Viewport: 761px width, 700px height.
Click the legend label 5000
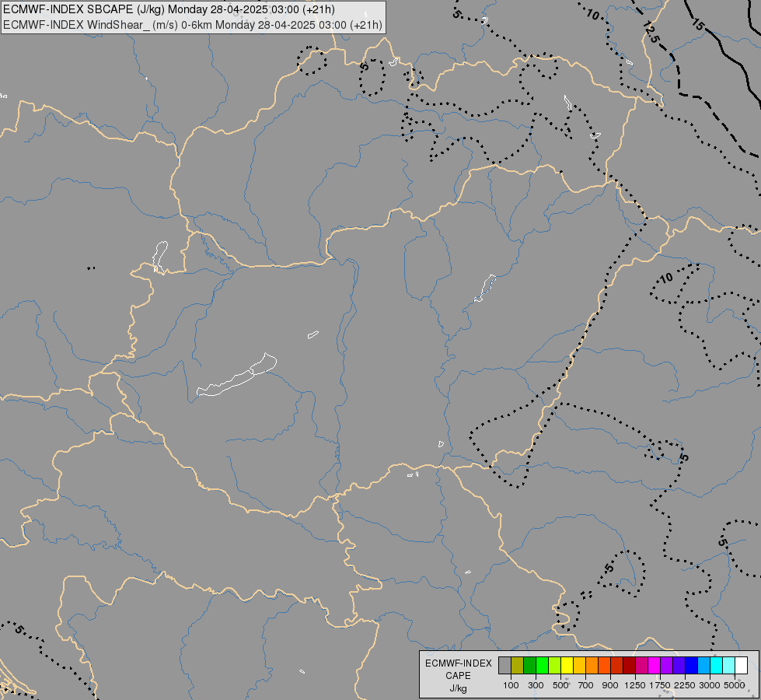pos(735,685)
